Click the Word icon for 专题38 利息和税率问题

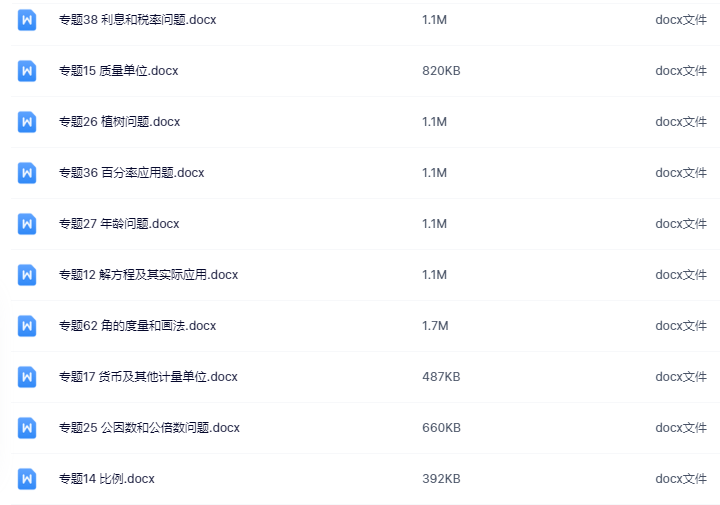pyautogui.click(x=27, y=20)
